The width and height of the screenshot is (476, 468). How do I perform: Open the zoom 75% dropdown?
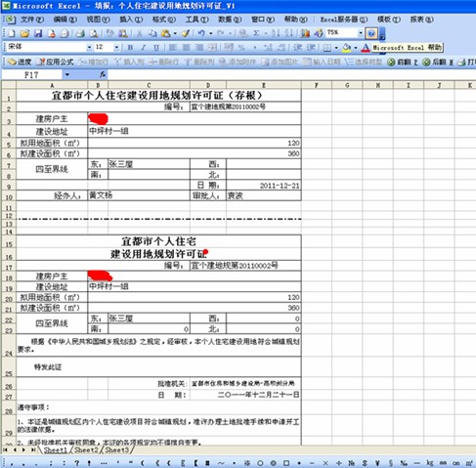[361, 33]
